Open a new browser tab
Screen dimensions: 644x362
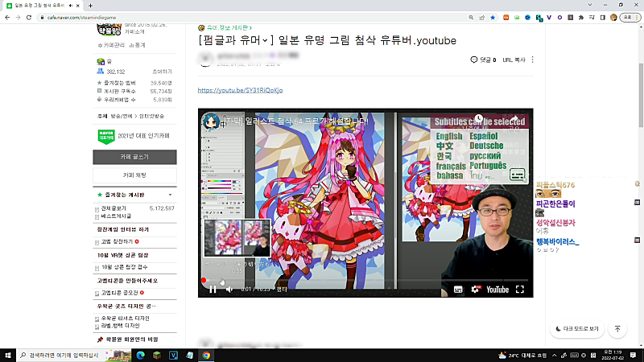(90, 6)
